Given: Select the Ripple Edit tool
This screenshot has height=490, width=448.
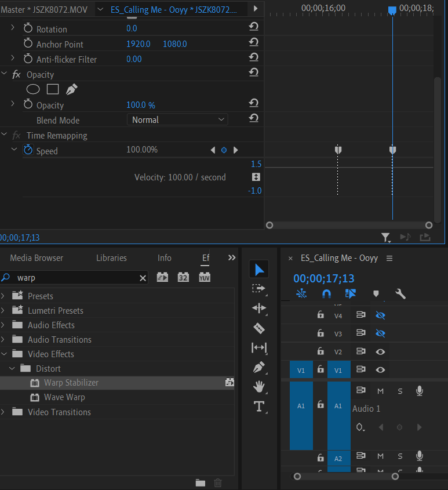Looking at the screenshot, I should [259, 308].
